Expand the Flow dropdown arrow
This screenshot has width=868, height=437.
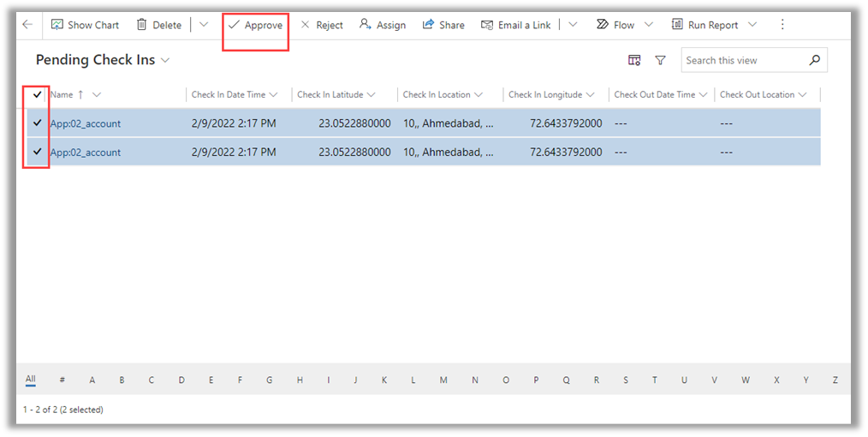pos(648,25)
